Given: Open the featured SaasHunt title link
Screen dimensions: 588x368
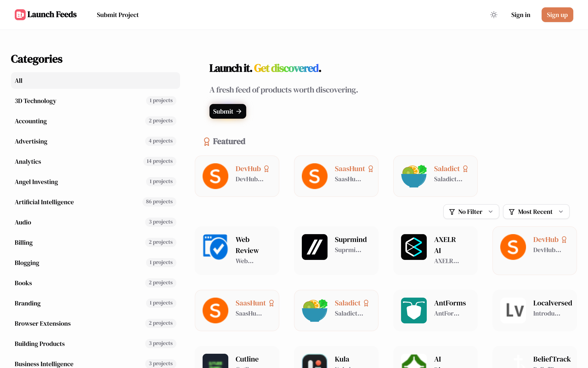Looking at the screenshot, I should (350, 169).
